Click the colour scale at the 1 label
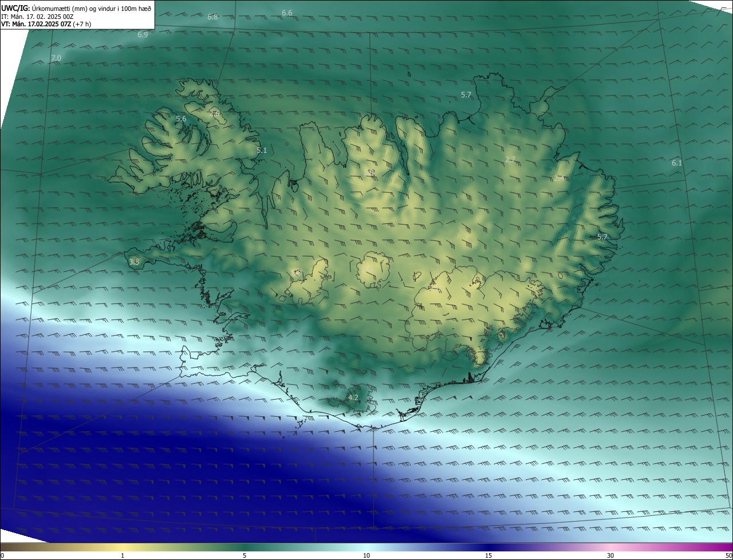733x560 pixels. [123, 555]
